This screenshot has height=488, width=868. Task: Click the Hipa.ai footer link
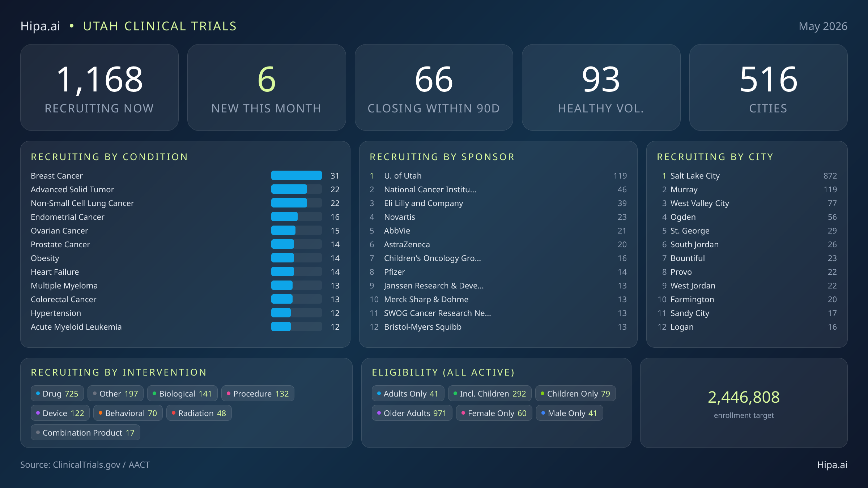coord(832,465)
